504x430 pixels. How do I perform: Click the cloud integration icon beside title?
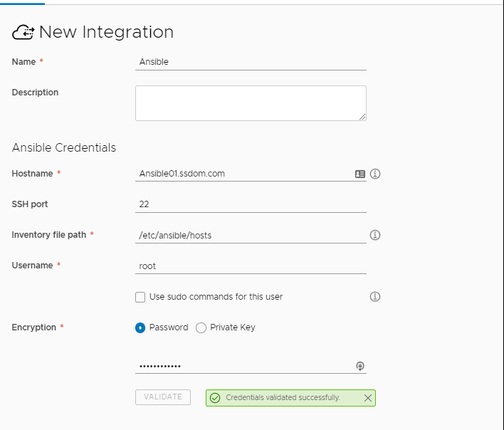[23, 32]
